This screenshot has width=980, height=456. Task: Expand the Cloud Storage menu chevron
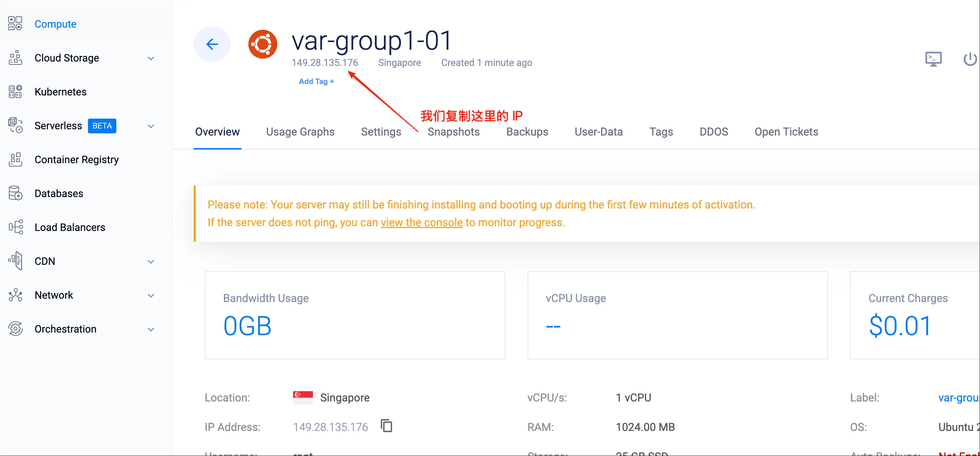151,58
